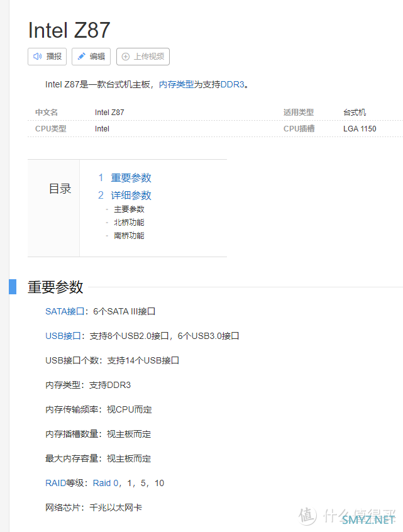Screen dimensions: 403x532
Task: Click text 6个SATA III接口
Action: point(124,311)
